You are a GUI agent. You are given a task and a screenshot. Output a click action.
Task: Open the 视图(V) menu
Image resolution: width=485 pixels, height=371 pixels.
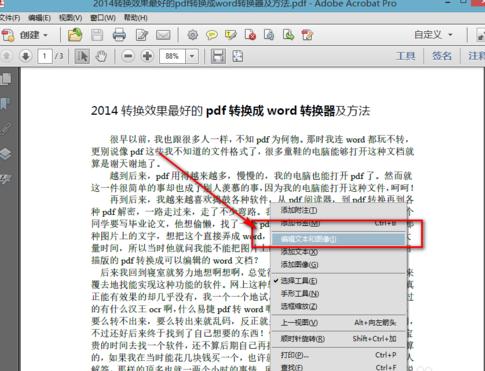coord(70,18)
